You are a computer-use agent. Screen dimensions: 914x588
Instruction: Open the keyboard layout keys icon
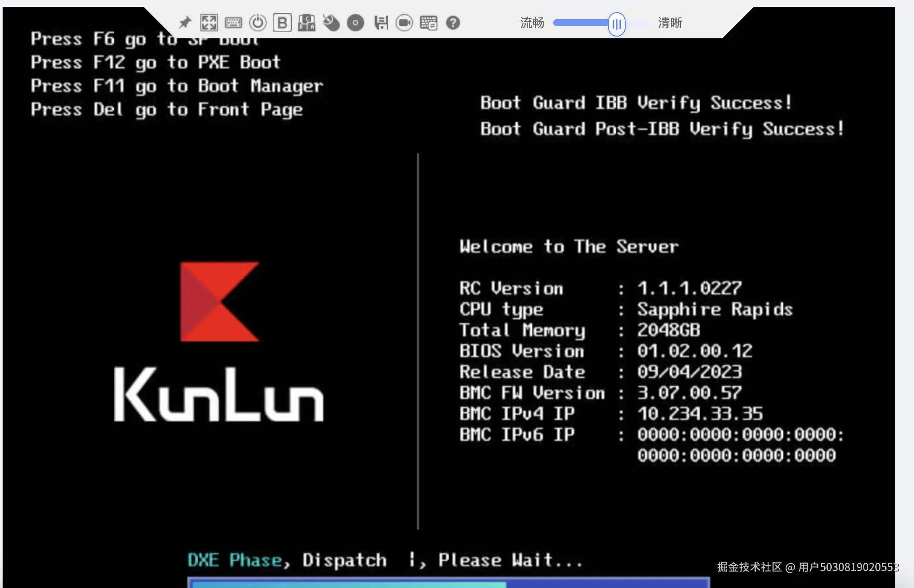pos(306,23)
